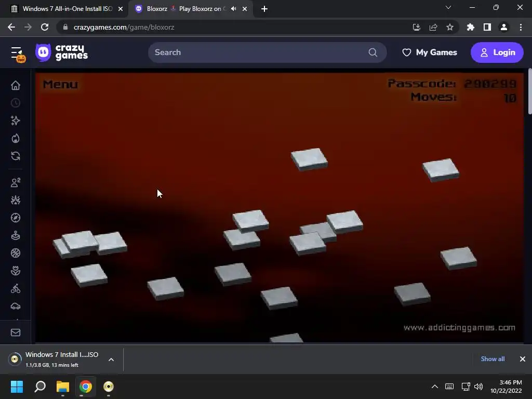The image size is (532, 399).
Task: Open action games icon in sidebar
Action: pyautogui.click(x=16, y=200)
